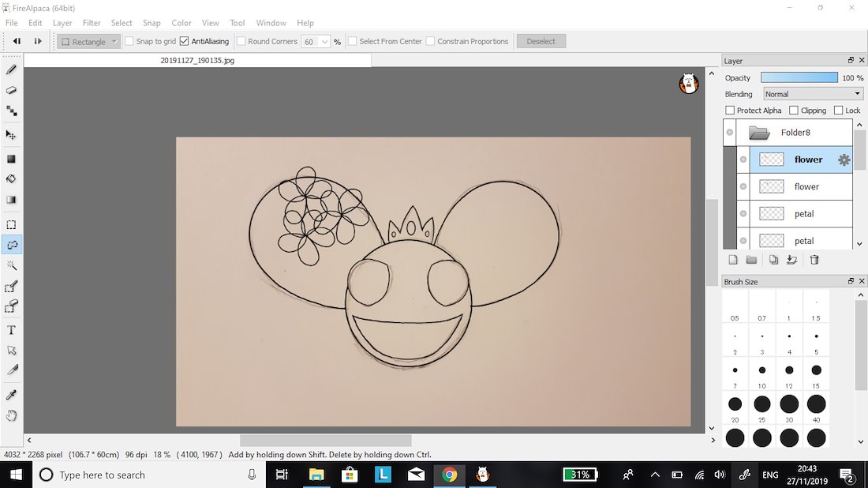Open the Blending mode dropdown
The height and width of the screenshot is (488, 868).
coord(813,94)
